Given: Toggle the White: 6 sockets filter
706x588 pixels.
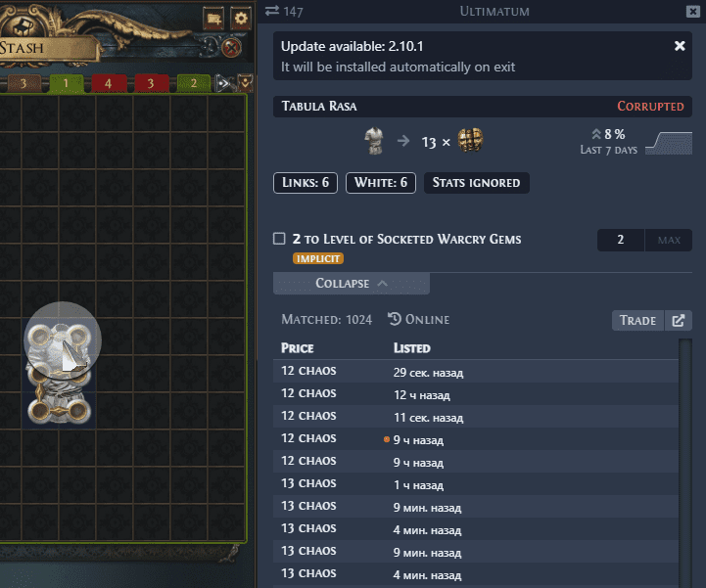Looking at the screenshot, I should (x=381, y=183).
